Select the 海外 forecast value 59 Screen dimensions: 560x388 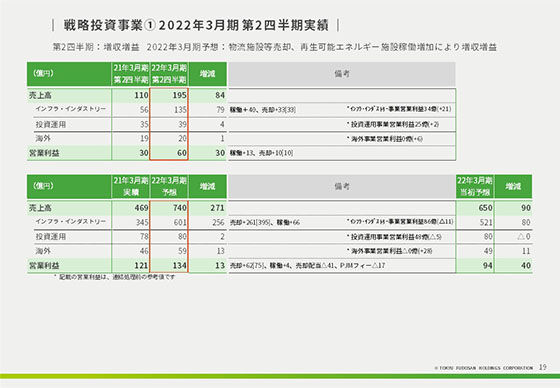coord(182,251)
